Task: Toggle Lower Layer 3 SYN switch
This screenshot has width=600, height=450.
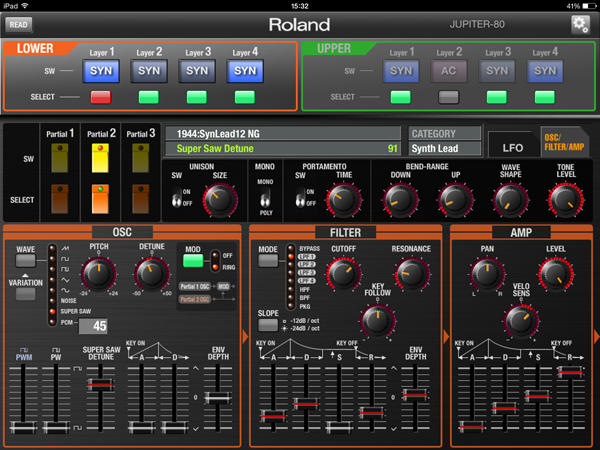Action: pos(197,71)
